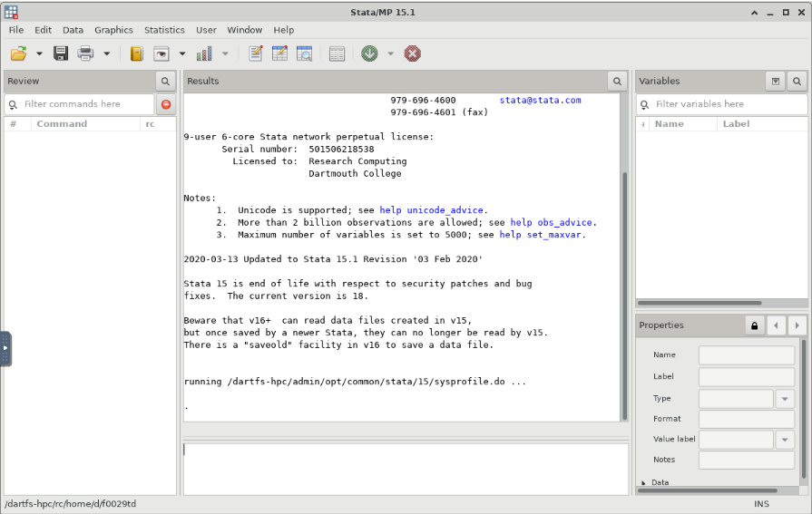Open the Data Editor (Edit) icon
The image size is (812, 514).
[x=279, y=53]
